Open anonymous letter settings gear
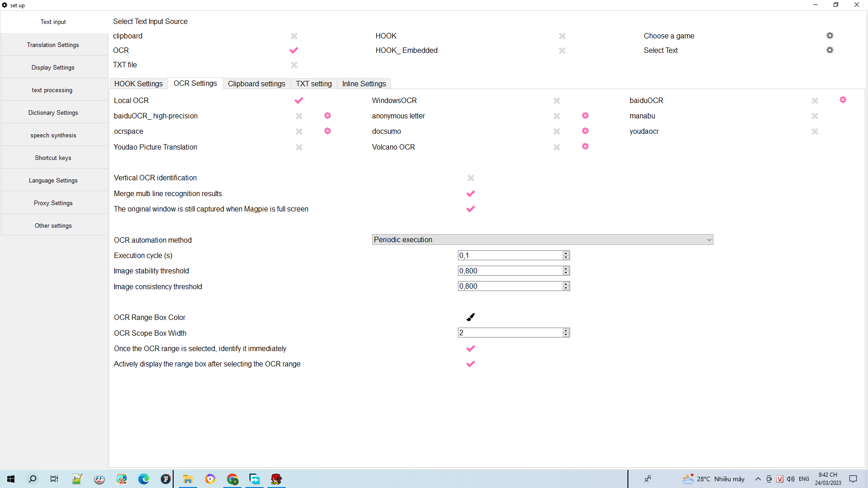The height and width of the screenshot is (488, 868). (x=585, y=116)
